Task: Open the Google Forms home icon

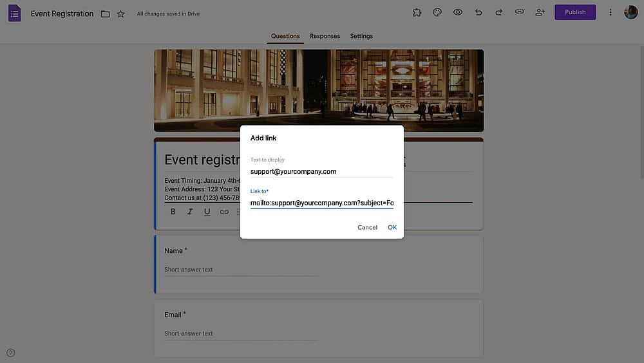Action: click(x=14, y=13)
